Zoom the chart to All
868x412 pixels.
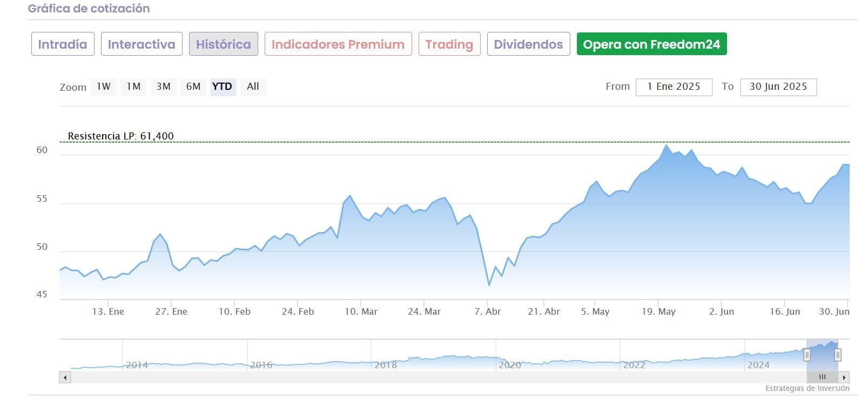253,87
